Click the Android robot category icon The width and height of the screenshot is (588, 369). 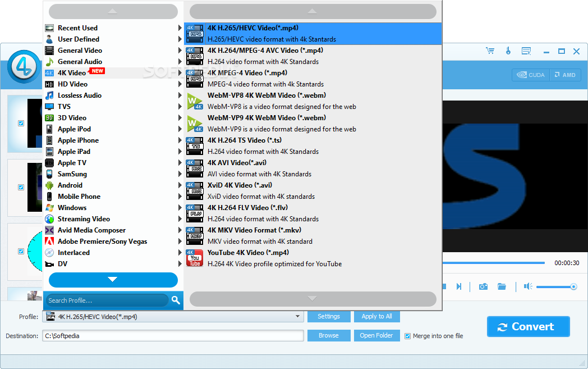(x=49, y=185)
